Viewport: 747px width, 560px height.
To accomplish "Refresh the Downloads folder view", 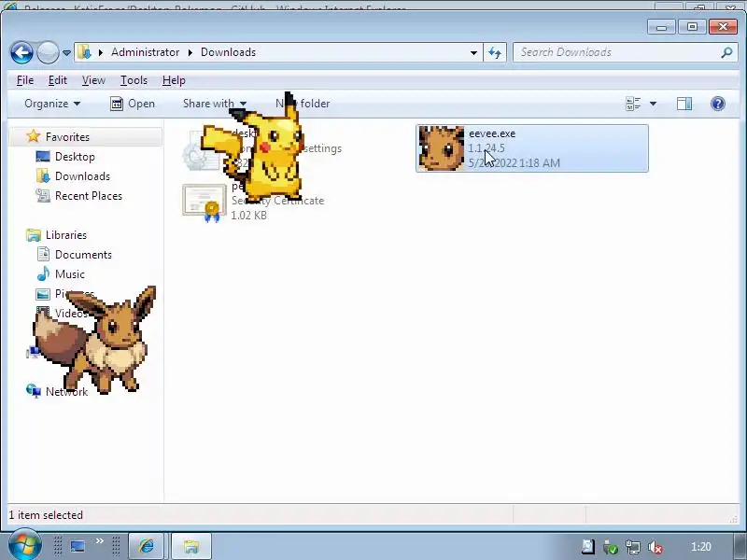I will 495,53.
